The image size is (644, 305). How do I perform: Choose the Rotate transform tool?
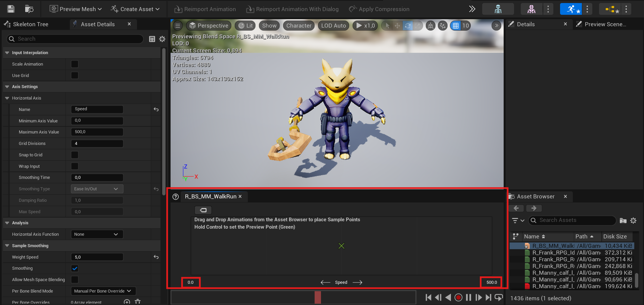click(408, 26)
